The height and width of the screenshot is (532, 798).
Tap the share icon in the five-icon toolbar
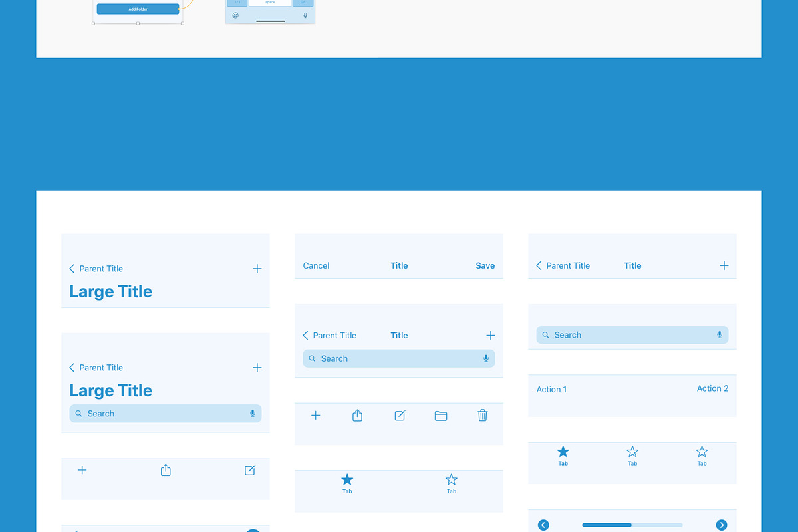[357, 416]
